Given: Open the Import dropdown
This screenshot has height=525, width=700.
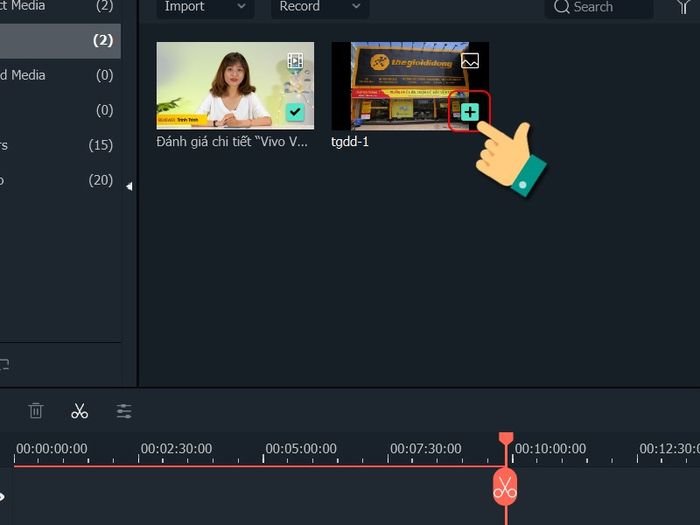Looking at the screenshot, I should point(205,7).
